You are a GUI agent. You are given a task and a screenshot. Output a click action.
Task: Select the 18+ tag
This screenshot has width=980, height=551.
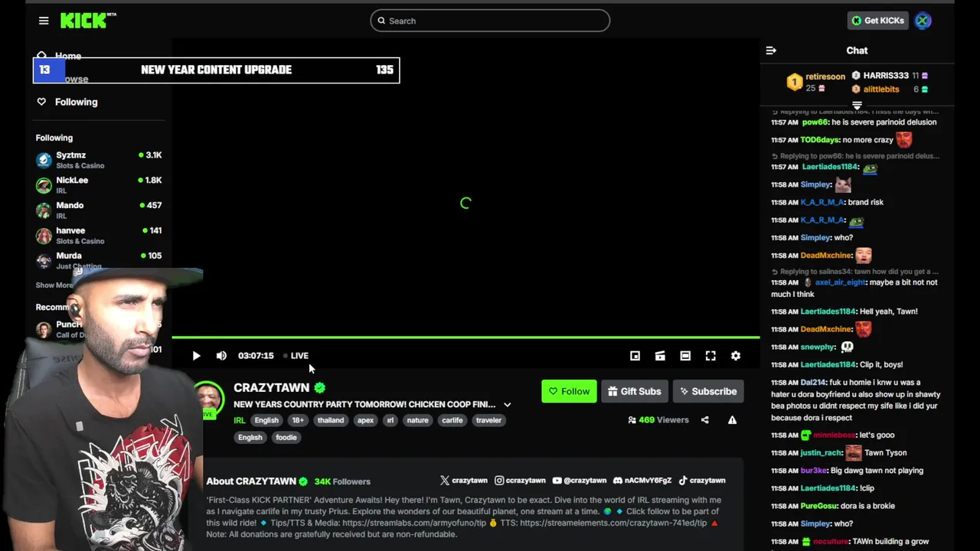(x=298, y=420)
